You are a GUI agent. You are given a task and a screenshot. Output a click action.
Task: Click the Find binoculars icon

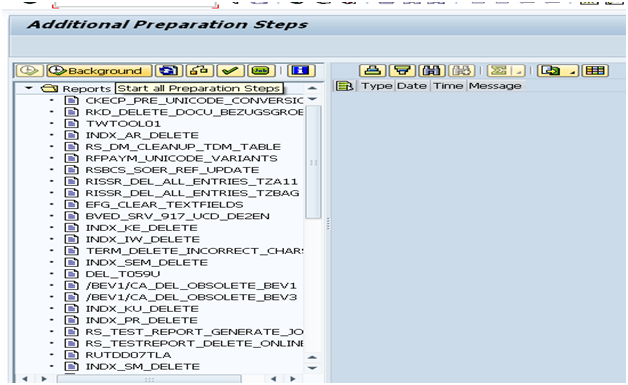(x=432, y=71)
